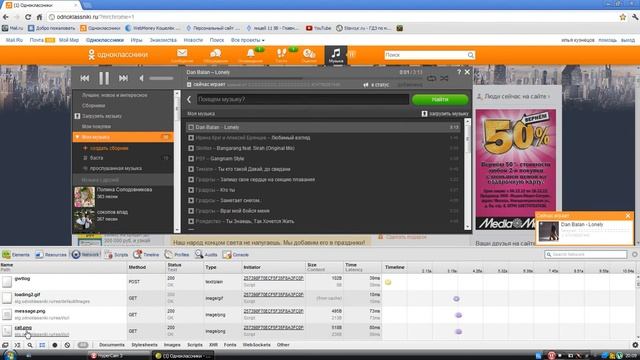Toggle DevTools record network log button
Screen dimensions: 640x360
(x=55, y=345)
